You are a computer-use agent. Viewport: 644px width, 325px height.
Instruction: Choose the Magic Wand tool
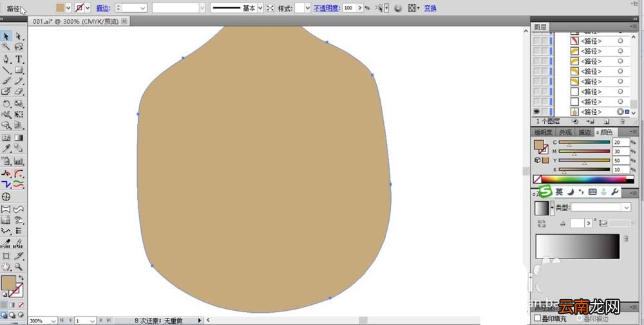[6, 47]
